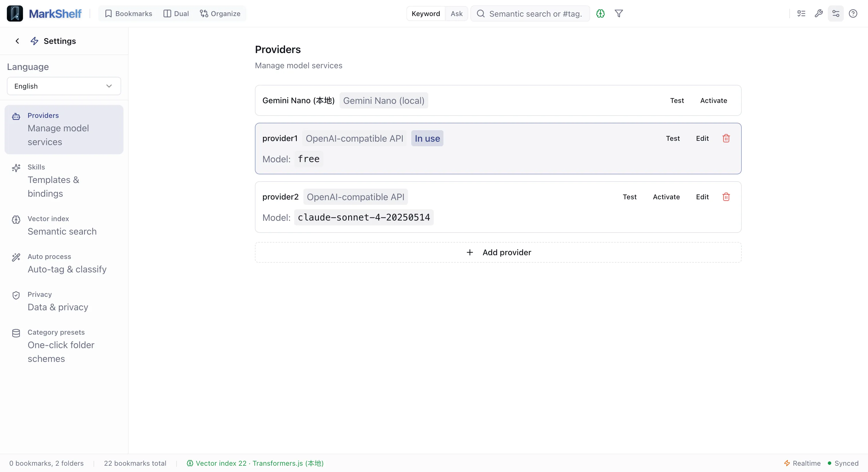This screenshot has width=868, height=472.
Task: Collapse the Settings sidebar with back arrow
Action: click(17, 41)
